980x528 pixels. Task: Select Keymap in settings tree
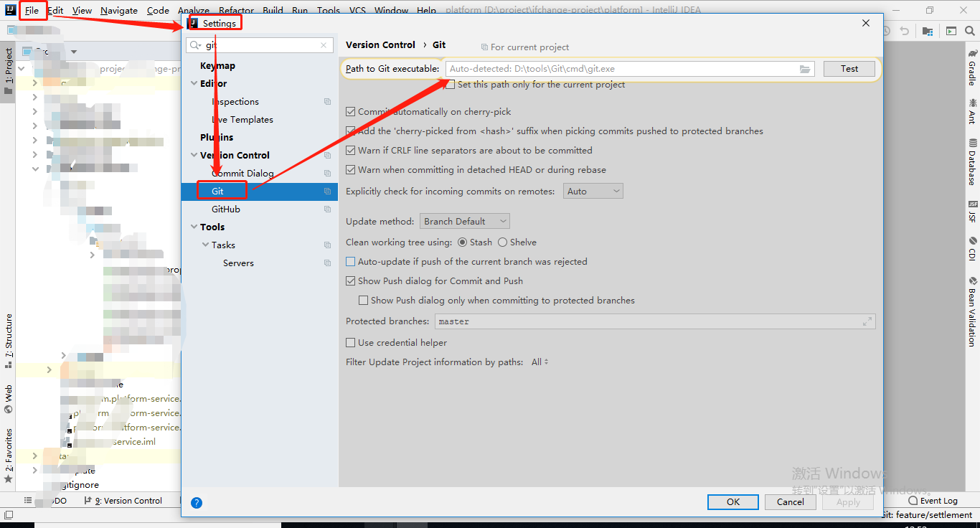pyautogui.click(x=217, y=66)
